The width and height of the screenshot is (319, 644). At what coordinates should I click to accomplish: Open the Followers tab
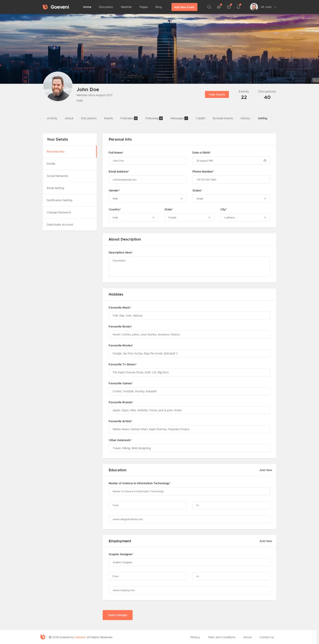[x=128, y=118]
